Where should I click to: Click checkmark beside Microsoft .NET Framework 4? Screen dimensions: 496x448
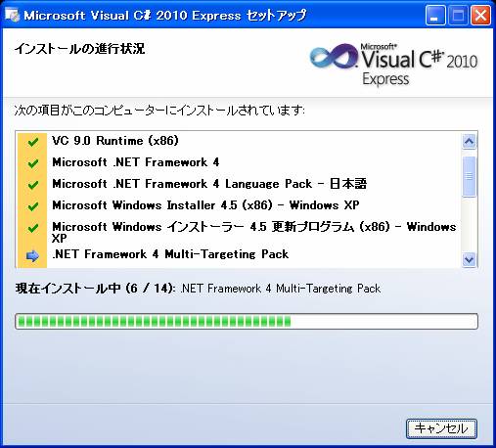32,163
